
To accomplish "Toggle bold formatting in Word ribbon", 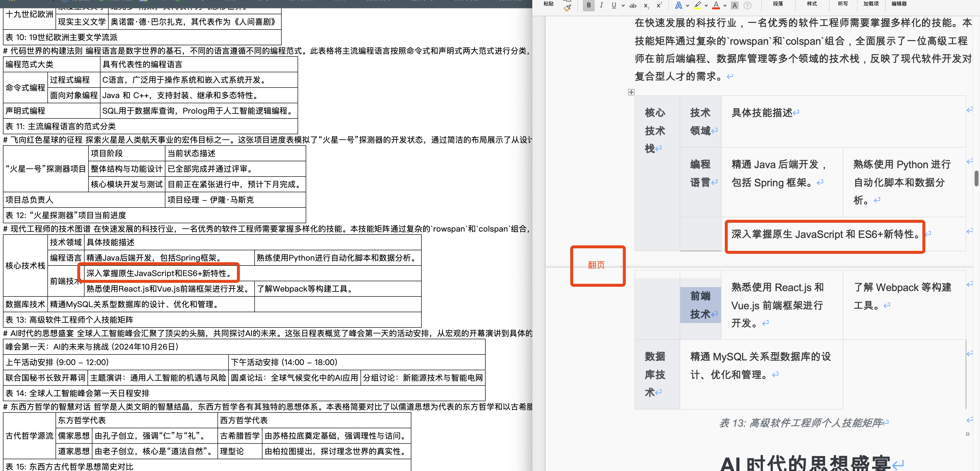I will pyautogui.click(x=589, y=5).
